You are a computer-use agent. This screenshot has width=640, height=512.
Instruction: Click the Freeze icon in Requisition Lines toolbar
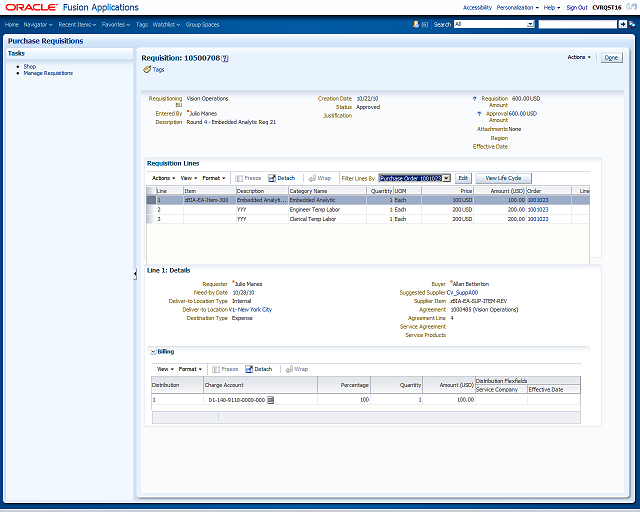point(239,178)
